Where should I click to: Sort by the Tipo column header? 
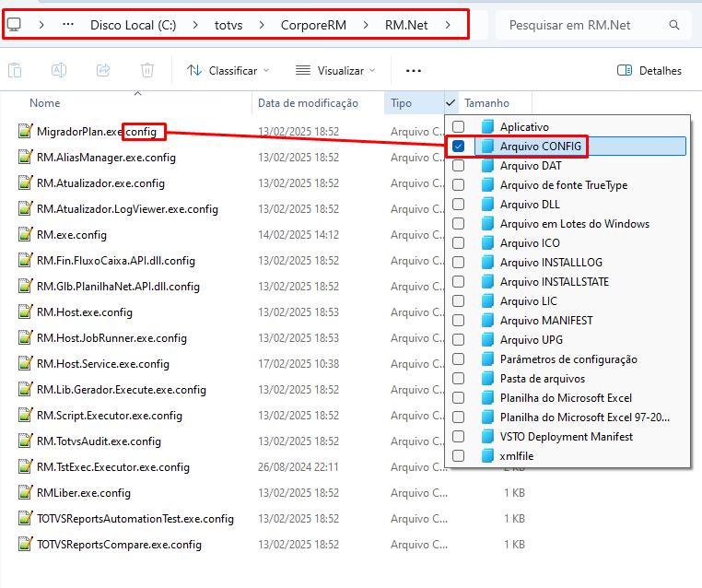coord(415,103)
